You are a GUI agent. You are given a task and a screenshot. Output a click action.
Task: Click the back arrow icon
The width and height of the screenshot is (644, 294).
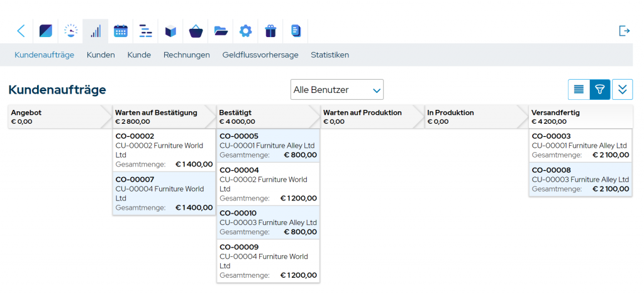point(21,31)
